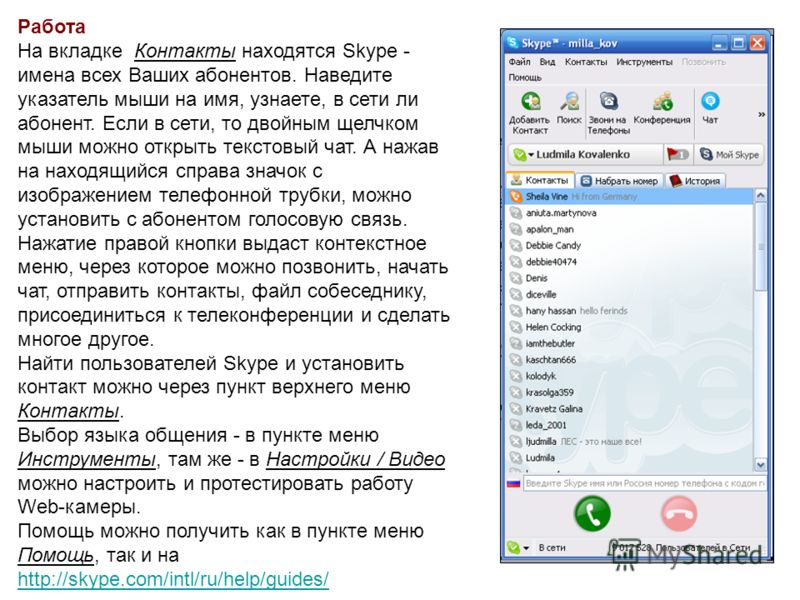Open the Контакты menu in menu bar
This screenshot has height=600, width=800.
(x=586, y=62)
